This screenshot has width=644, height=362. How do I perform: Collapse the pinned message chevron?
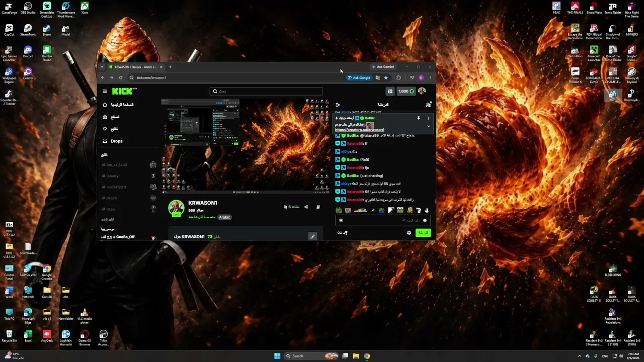coord(429,126)
